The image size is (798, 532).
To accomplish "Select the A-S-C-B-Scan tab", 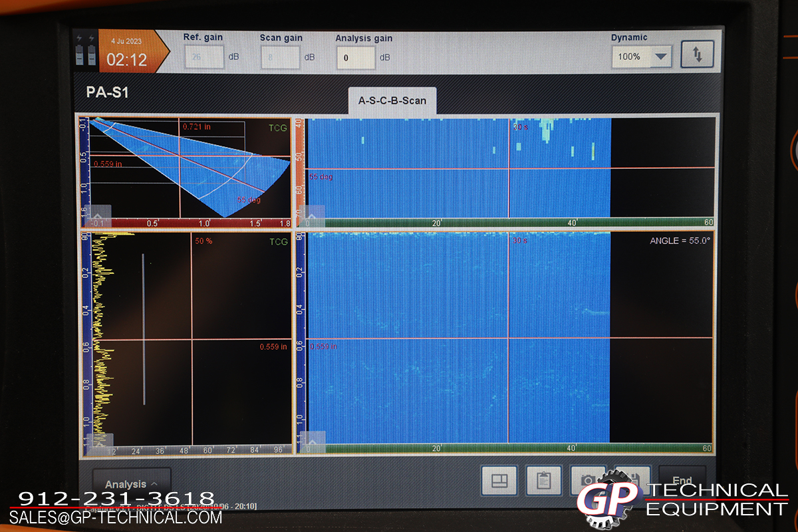I will click(392, 101).
